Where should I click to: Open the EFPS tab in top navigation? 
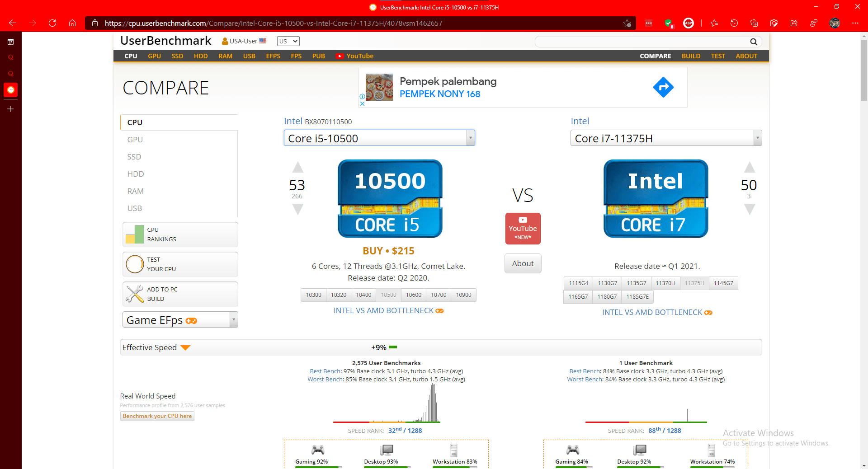pos(273,56)
